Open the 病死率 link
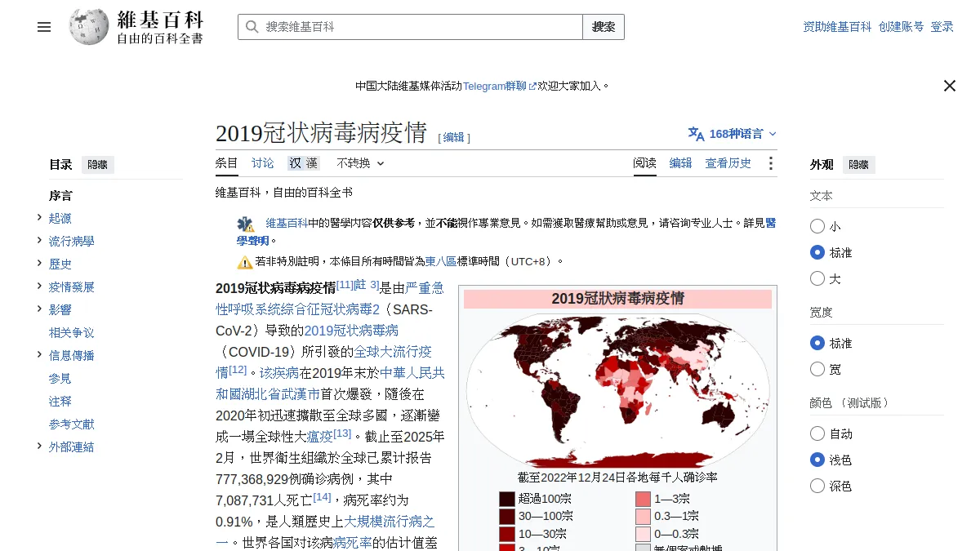Viewport: 980px width, 551px height. [x=353, y=543]
